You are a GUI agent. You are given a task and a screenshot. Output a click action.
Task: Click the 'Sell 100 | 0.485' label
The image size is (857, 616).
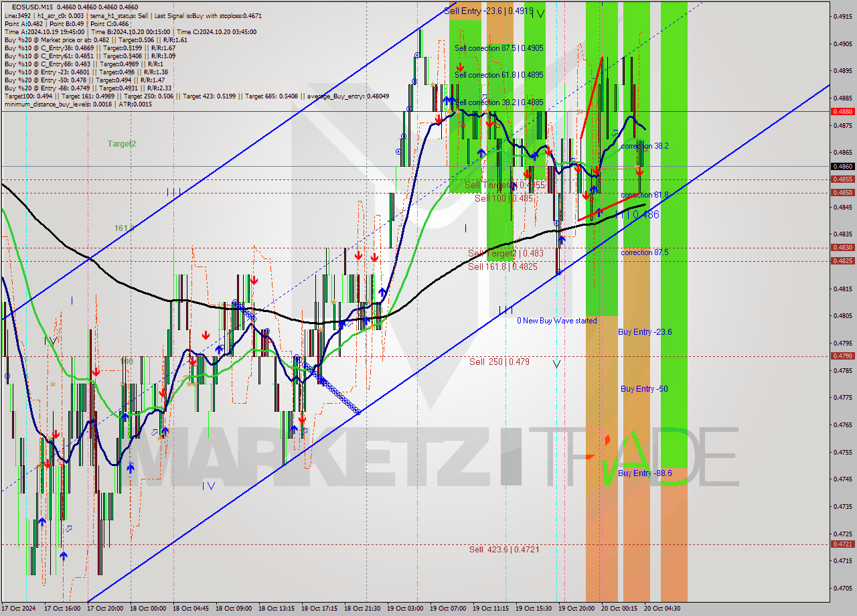(x=504, y=198)
